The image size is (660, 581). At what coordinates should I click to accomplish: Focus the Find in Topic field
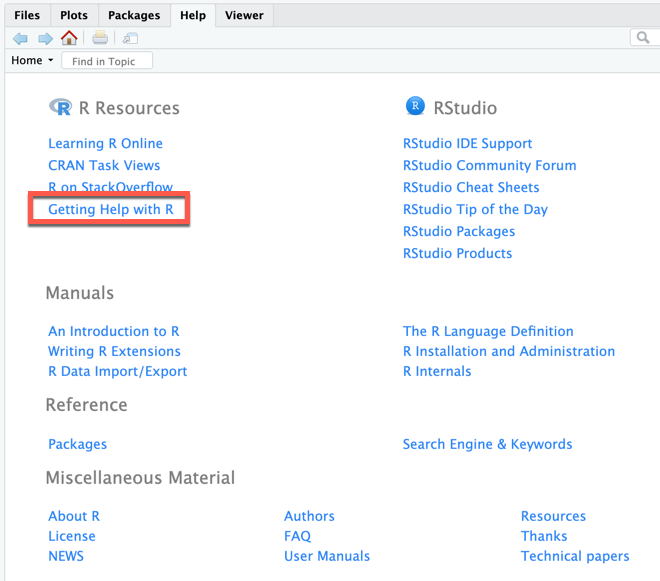click(x=107, y=61)
